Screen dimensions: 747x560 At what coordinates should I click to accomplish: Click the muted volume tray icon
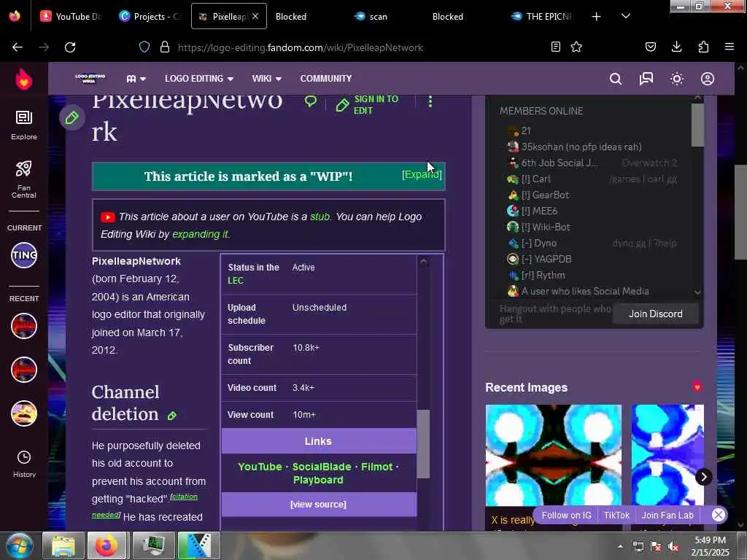673,547
